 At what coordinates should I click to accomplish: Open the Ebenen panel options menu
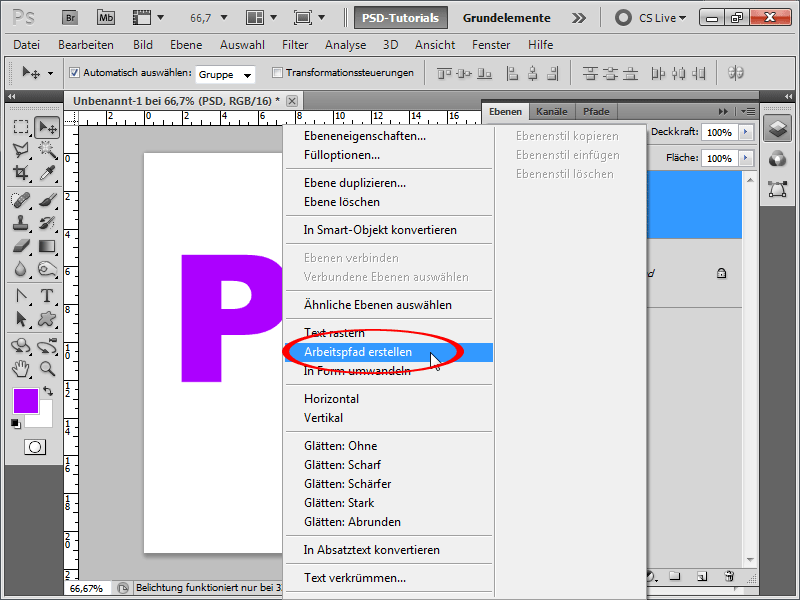point(748,111)
